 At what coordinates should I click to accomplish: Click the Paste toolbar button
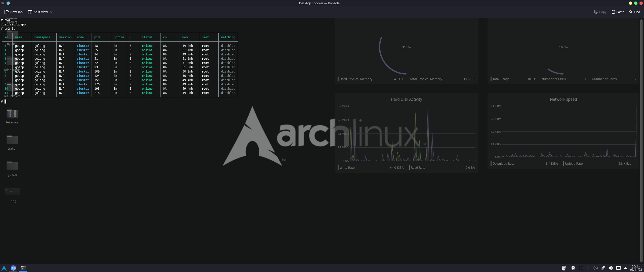click(618, 12)
